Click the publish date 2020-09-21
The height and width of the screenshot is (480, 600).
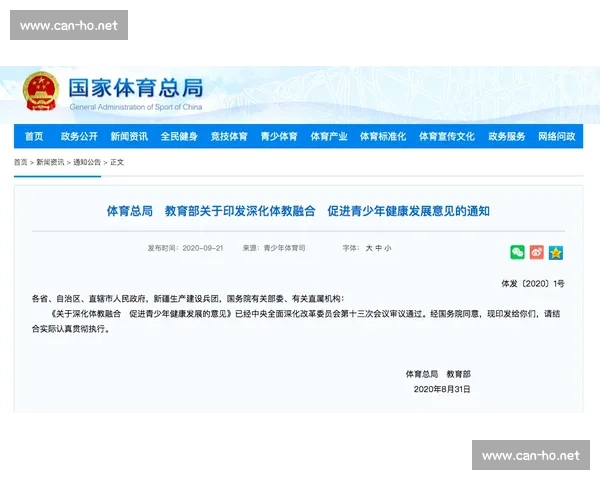(203, 248)
